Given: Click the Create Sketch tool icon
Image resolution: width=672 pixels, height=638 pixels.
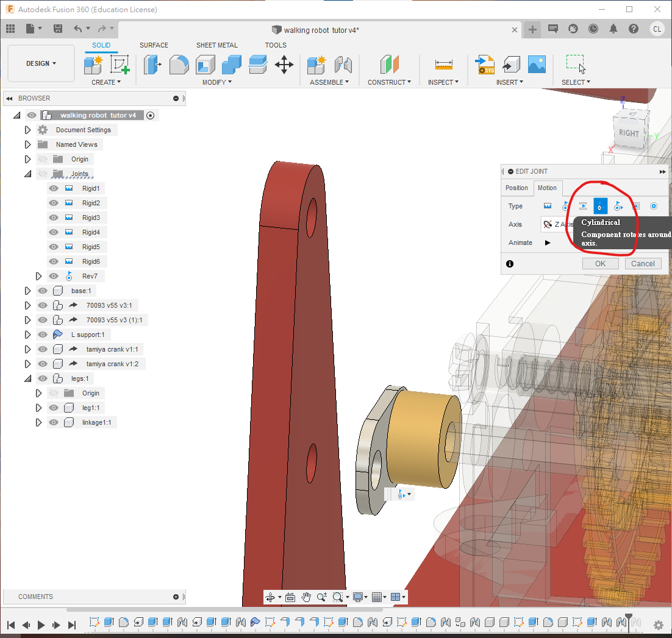Looking at the screenshot, I should tap(120, 64).
